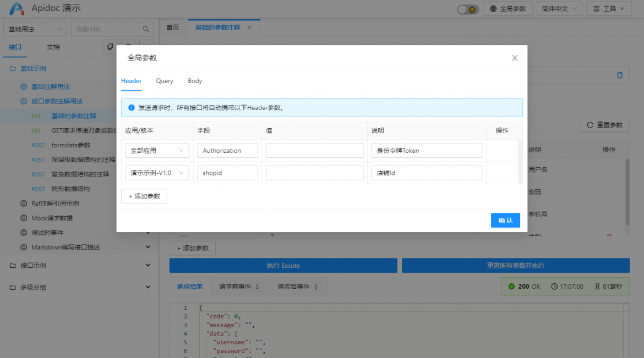Expand Markdown编写接口描述 with its chevron

[x=148, y=247]
